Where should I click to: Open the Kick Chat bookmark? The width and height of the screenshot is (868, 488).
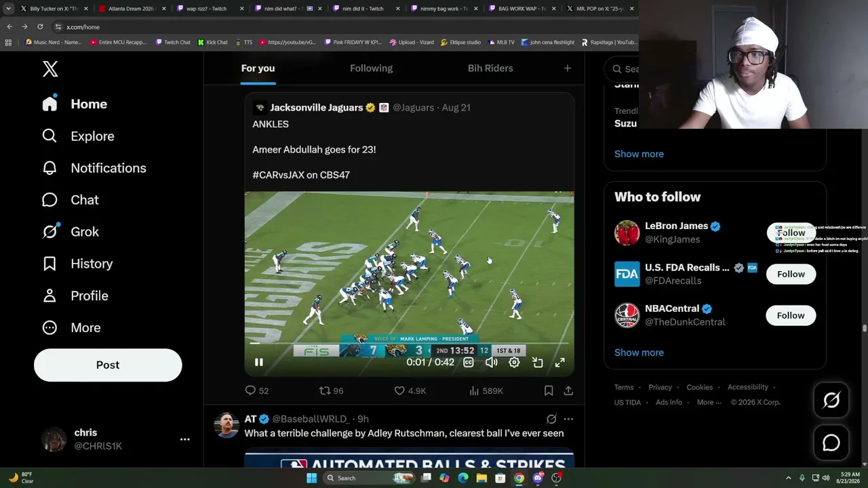tap(213, 42)
